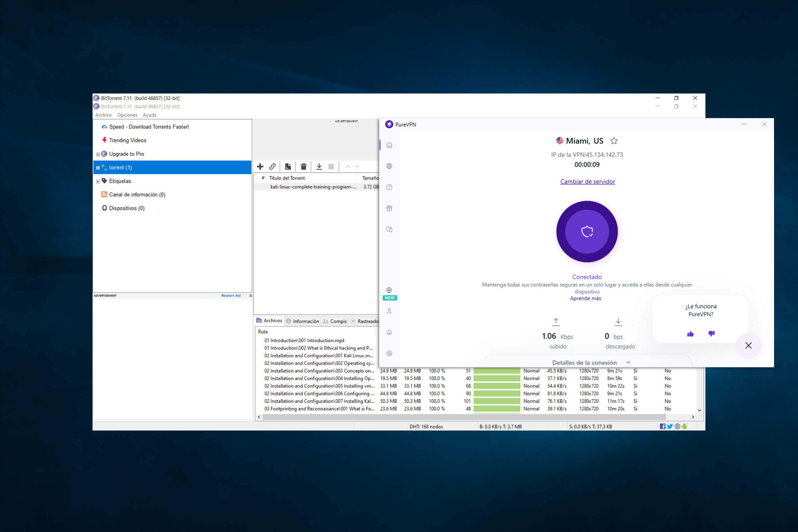This screenshot has height=532, width=798.
Task: Select Trending Videos sidebar item
Action: tap(128, 140)
